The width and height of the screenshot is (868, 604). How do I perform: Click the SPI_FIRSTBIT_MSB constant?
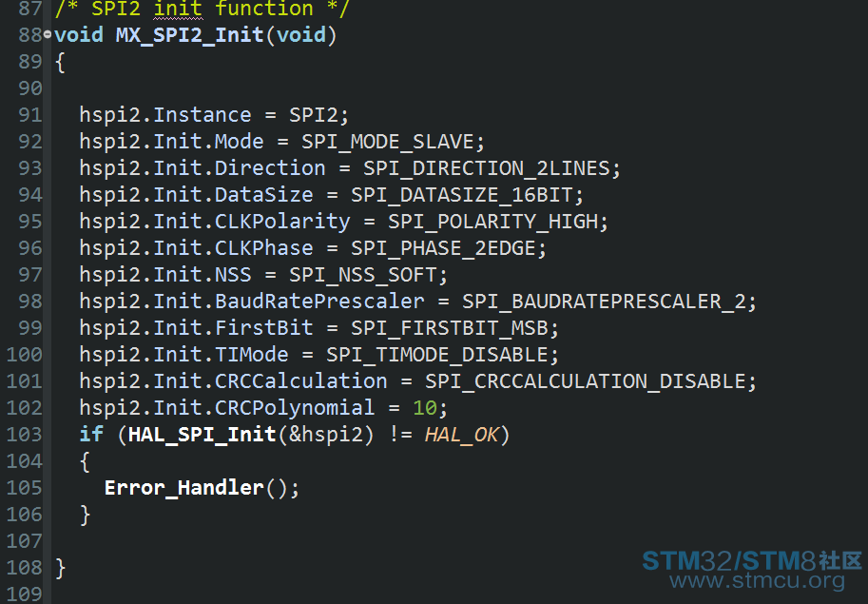pos(449,328)
